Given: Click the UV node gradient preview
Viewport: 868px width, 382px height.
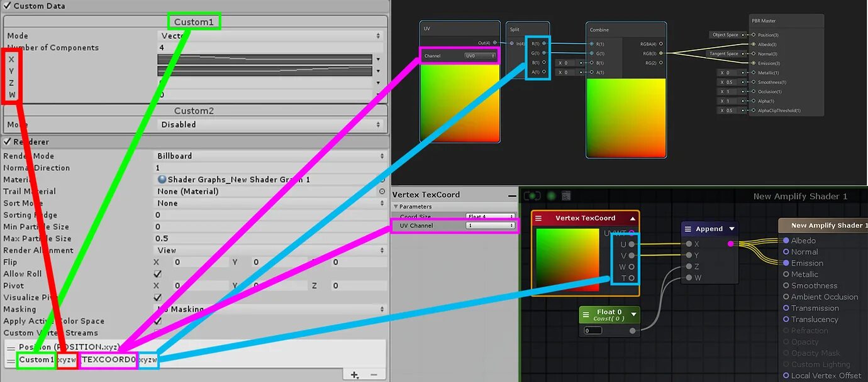Looking at the screenshot, I should 460,102.
